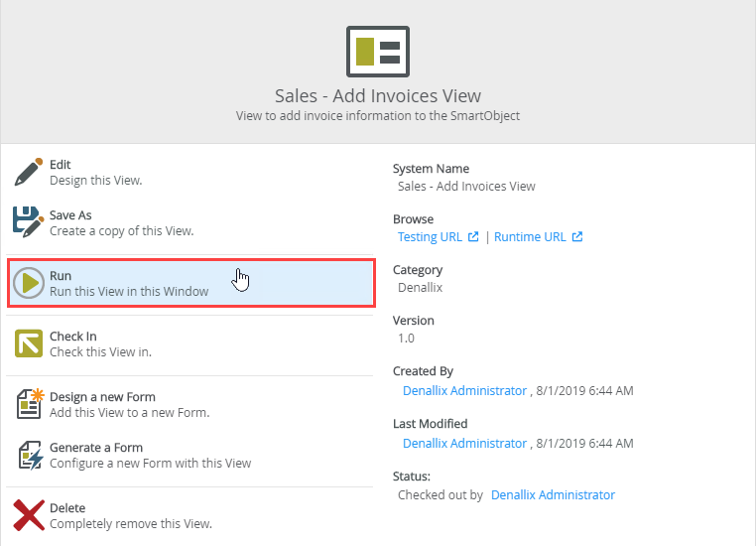This screenshot has width=756, height=546.
Task: Click the Edit pencil icon
Action: [29, 172]
